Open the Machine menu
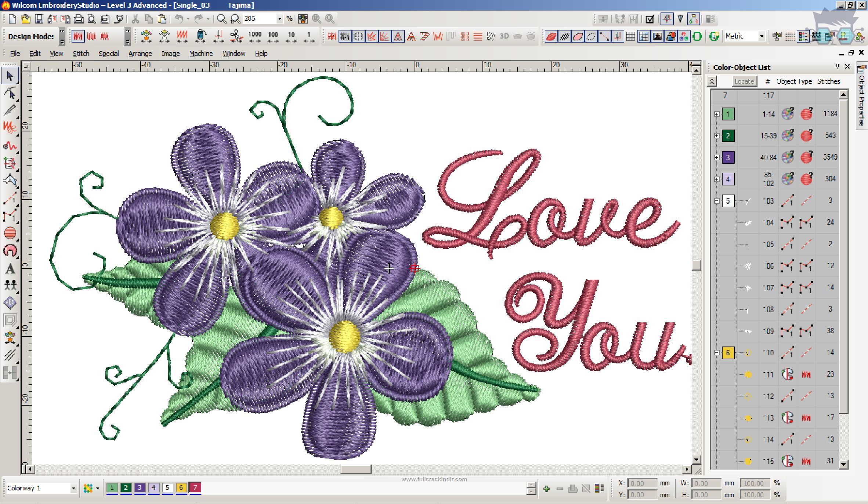The height and width of the screenshot is (504, 868). (x=201, y=54)
